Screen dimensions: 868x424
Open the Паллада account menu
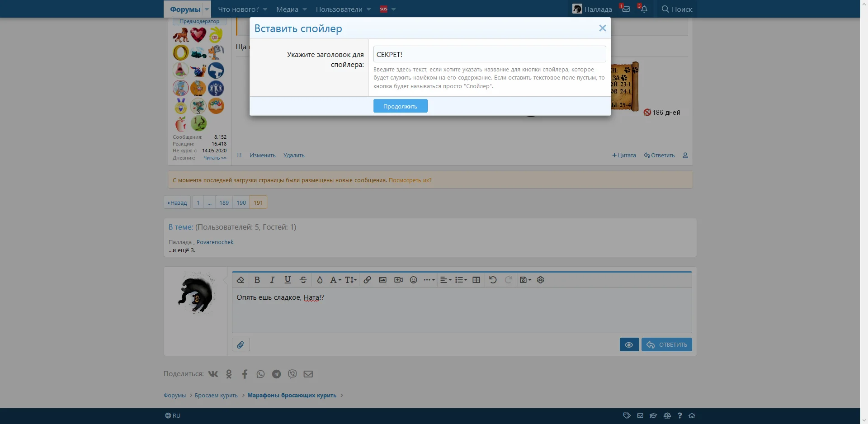click(592, 9)
